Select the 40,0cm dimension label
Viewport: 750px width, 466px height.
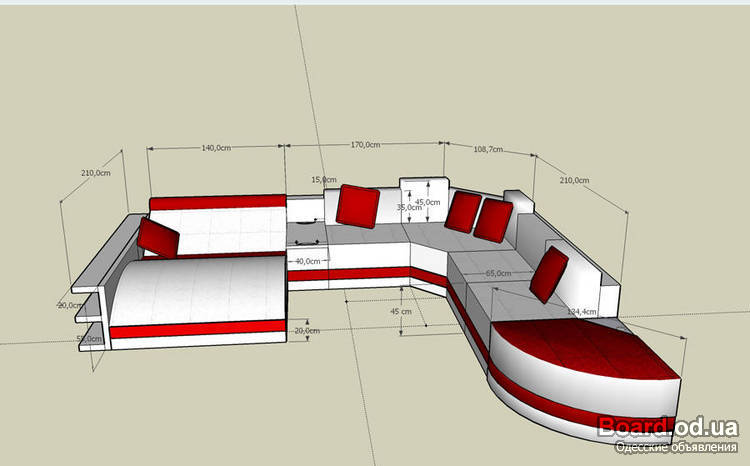[x=307, y=261]
